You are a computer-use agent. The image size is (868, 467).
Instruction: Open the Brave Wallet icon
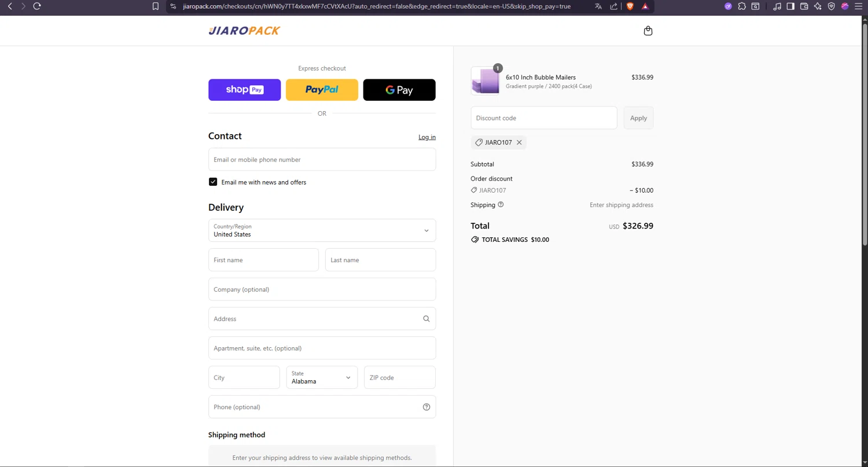804,6
